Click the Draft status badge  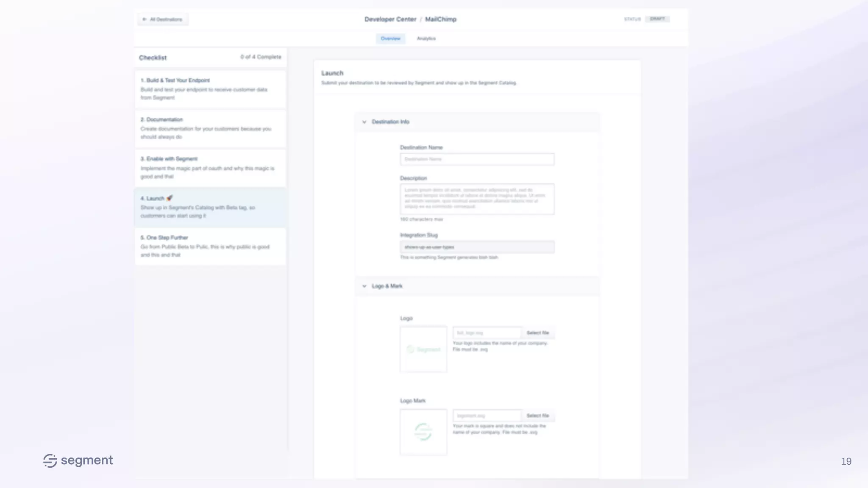(657, 19)
